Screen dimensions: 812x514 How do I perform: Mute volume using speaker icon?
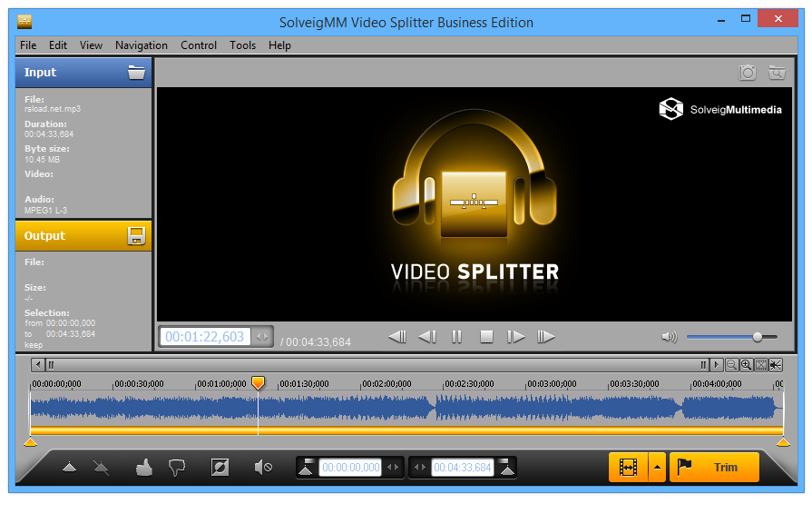point(669,337)
